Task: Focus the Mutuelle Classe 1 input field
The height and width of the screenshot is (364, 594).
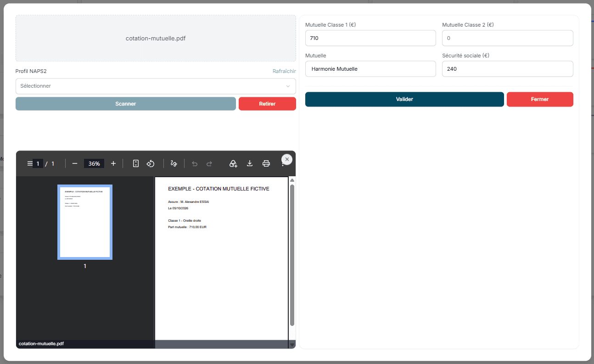Action: pos(370,38)
